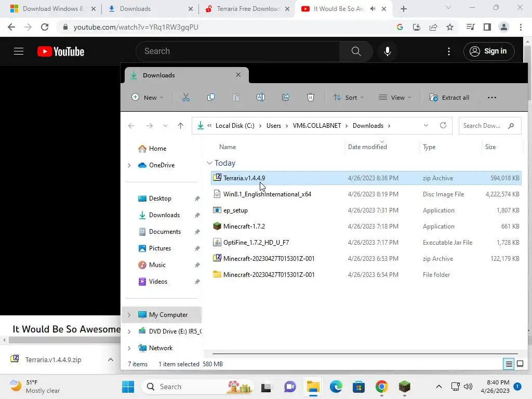The image size is (532, 399).
Task: Click YouTube Sign in button
Action: click(x=489, y=51)
